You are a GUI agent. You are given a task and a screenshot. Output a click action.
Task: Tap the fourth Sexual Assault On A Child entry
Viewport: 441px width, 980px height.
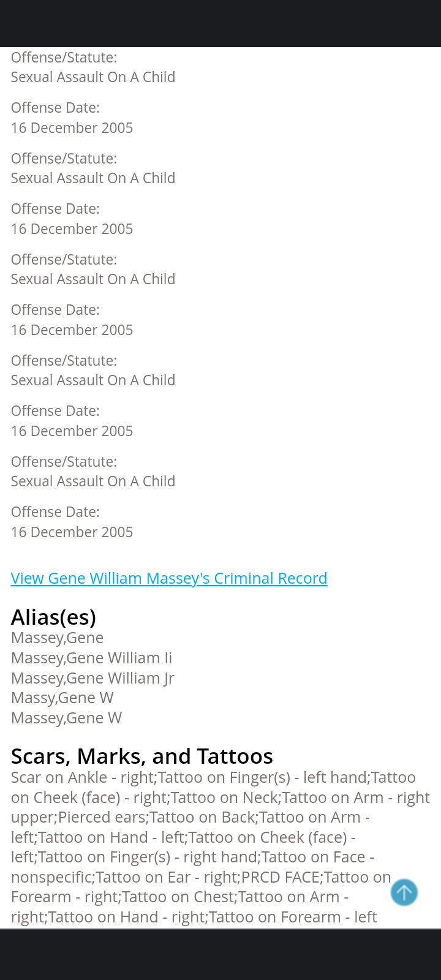(93, 380)
